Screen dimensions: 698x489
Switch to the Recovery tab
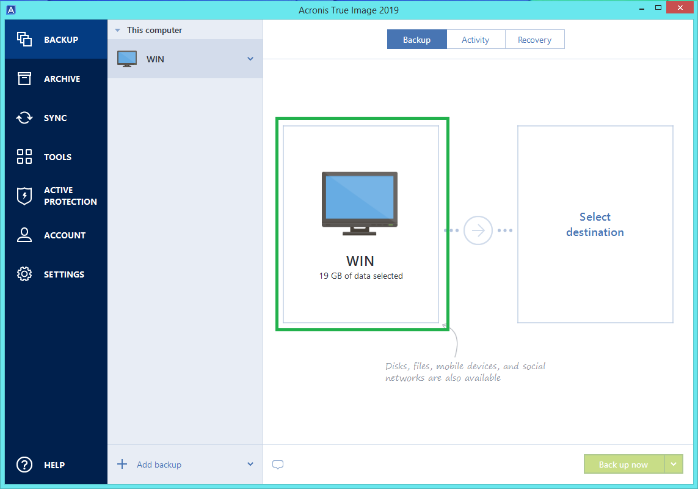pos(535,39)
